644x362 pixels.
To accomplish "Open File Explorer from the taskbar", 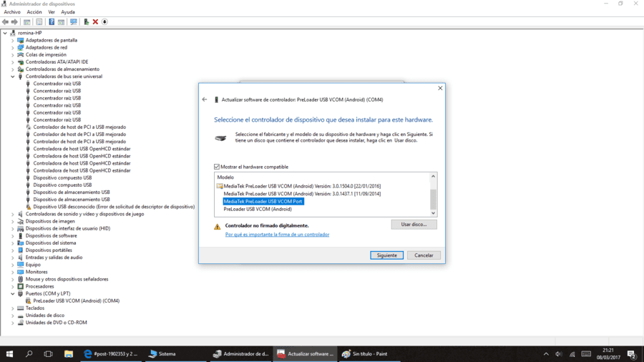I will tap(69, 354).
